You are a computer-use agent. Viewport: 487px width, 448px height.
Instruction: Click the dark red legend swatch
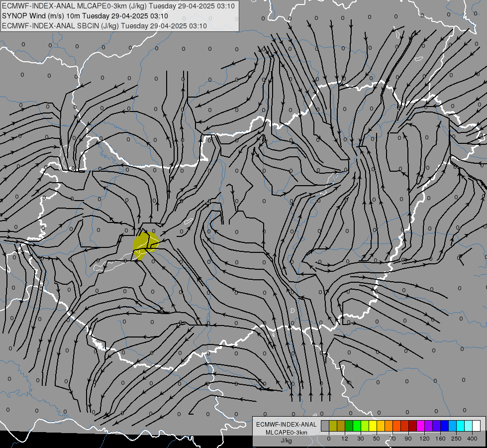pyautogui.click(x=413, y=426)
